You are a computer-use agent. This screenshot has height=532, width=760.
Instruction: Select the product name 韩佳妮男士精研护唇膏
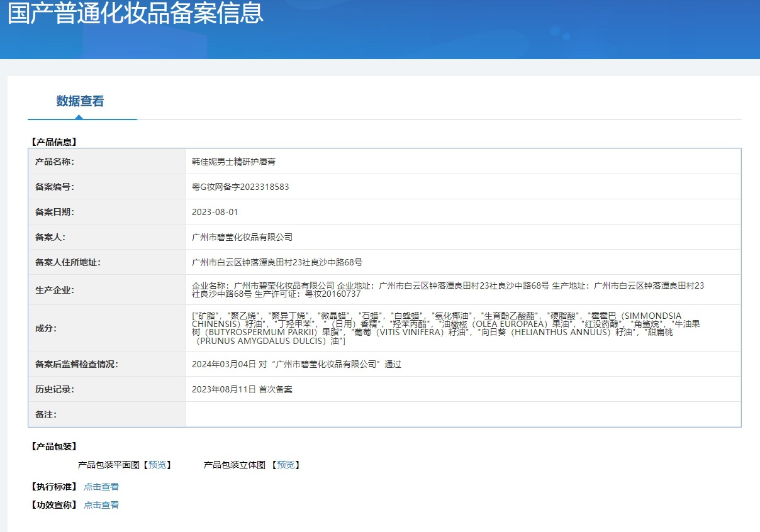(x=233, y=162)
